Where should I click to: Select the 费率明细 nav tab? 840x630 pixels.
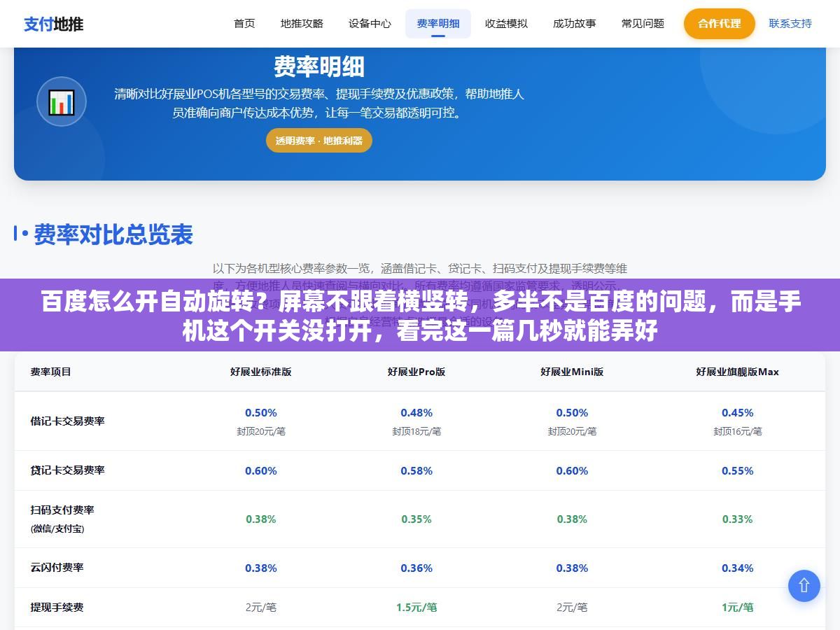click(438, 24)
